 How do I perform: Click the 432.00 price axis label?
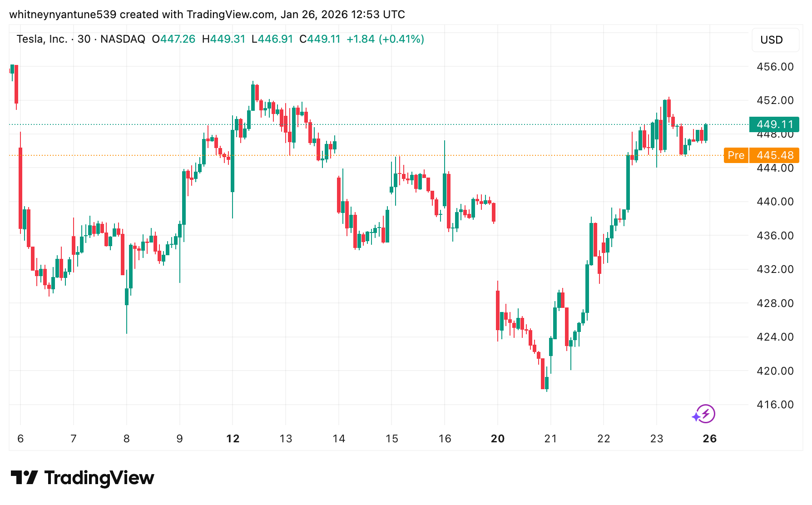775,269
